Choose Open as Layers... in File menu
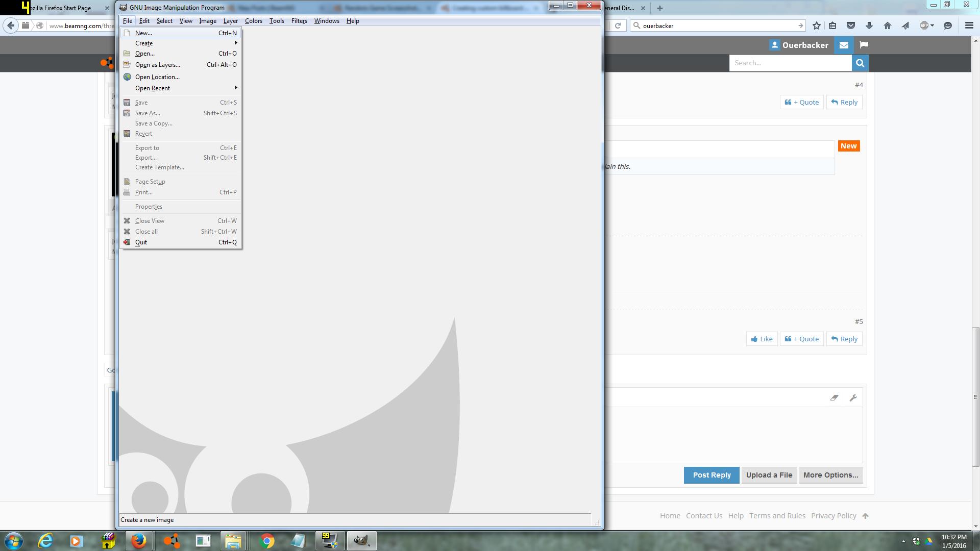This screenshot has width=980, height=551. [181, 65]
